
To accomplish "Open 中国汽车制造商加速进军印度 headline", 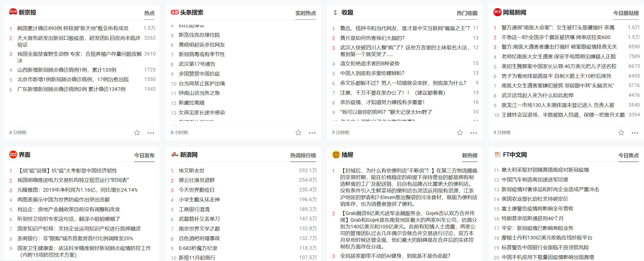I will click(535, 180).
